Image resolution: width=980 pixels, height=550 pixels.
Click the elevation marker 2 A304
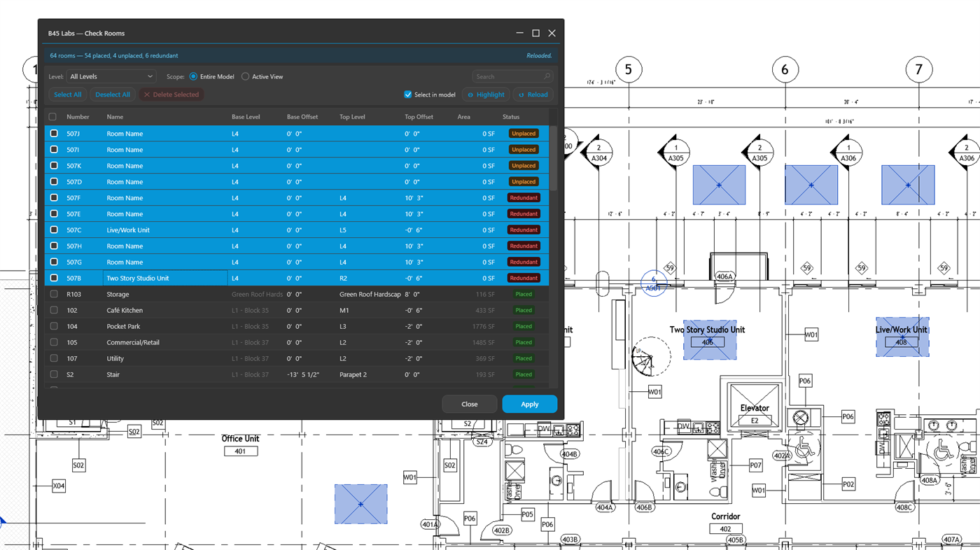coord(598,153)
